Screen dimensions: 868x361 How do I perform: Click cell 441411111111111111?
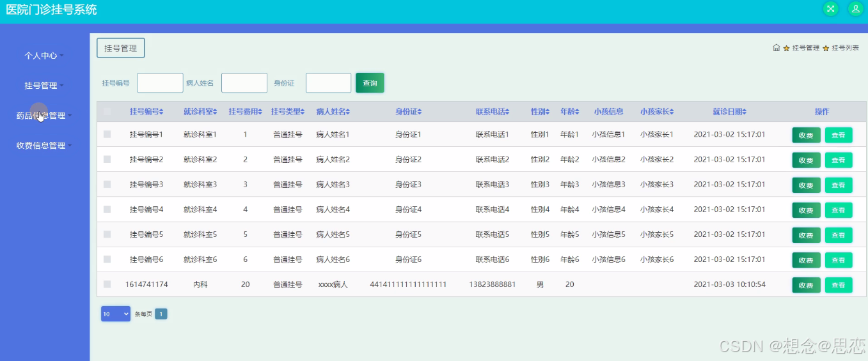(x=408, y=284)
